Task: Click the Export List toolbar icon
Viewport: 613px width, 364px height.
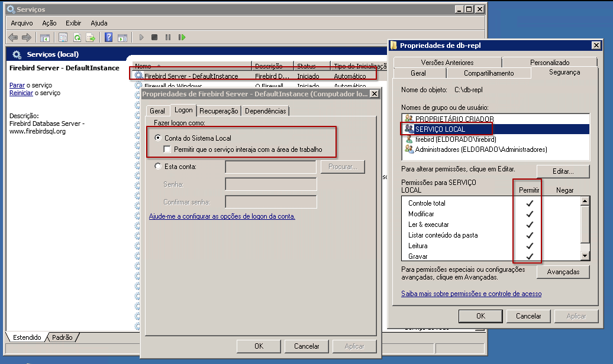Action: (90, 37)
